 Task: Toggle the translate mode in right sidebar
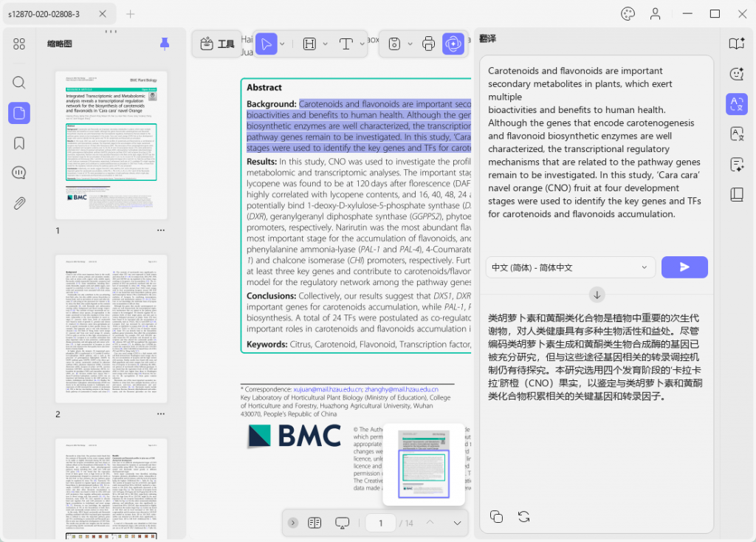(x=736, y=104)
